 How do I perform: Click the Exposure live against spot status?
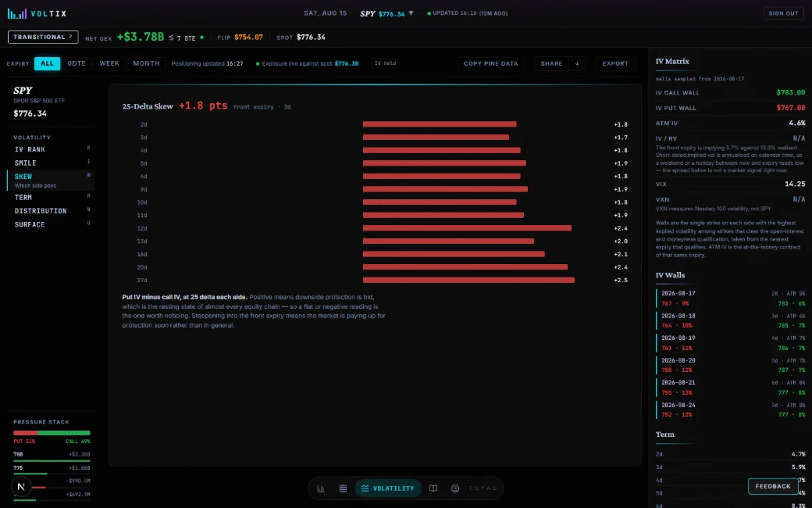pyautogui.click(x=307, y=63)
